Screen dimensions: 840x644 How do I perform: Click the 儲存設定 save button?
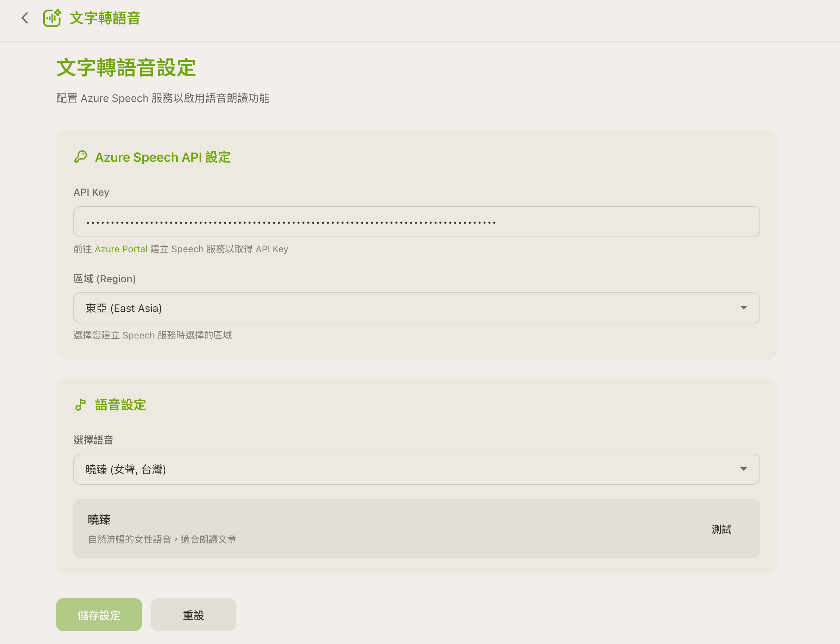(x=99, y=615)
